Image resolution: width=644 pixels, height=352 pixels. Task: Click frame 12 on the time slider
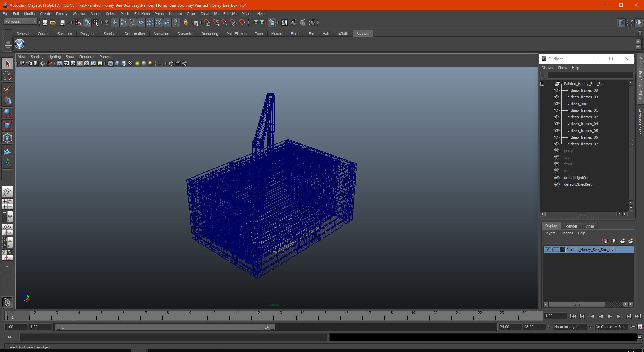pos(258,316)
